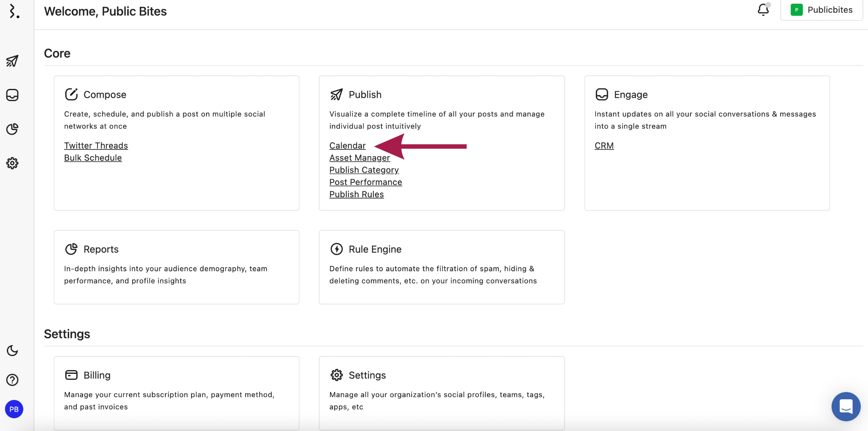
Task: Expand the Publicbites workspace switcher
Action: click(821, 10)
